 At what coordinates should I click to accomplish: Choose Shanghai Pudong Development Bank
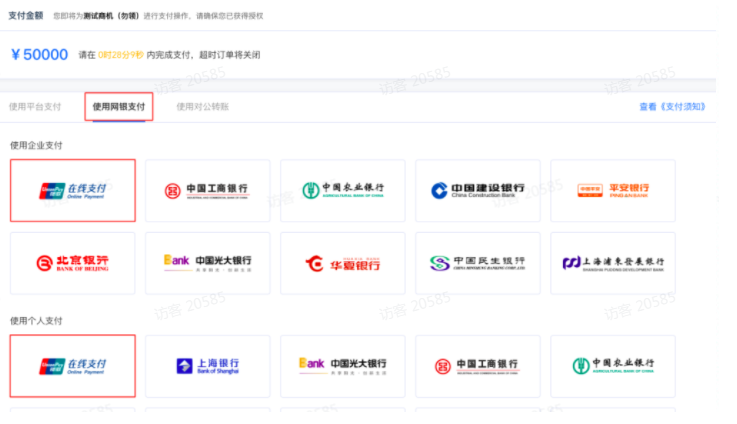613,263
